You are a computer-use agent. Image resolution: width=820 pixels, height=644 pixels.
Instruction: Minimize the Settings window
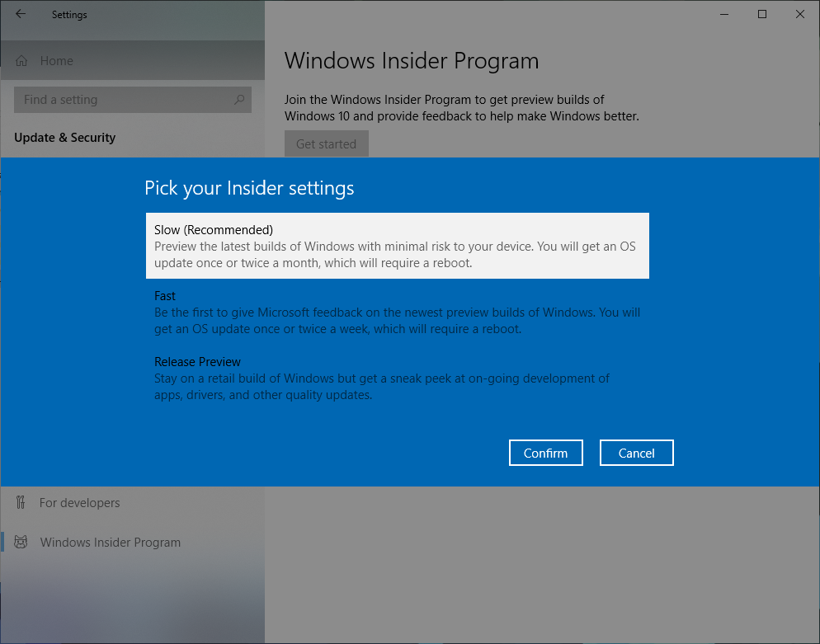[723, 14]
